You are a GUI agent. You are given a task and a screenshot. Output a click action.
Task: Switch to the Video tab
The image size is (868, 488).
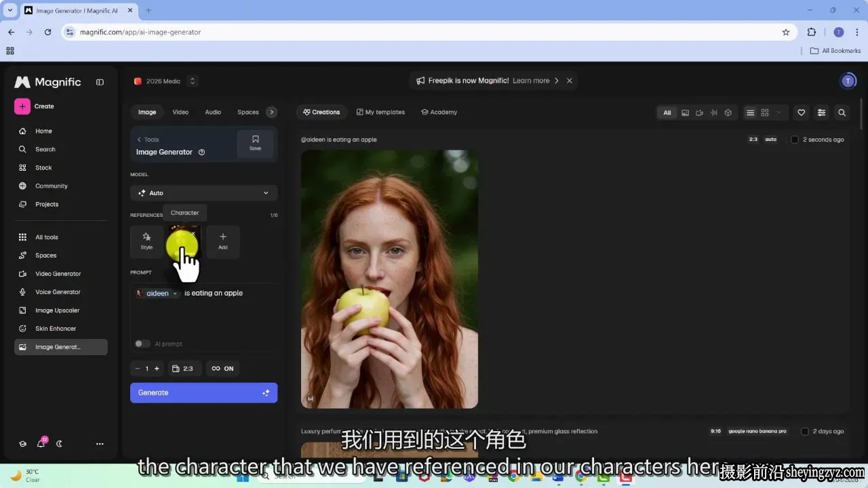[x=180, y=113]
